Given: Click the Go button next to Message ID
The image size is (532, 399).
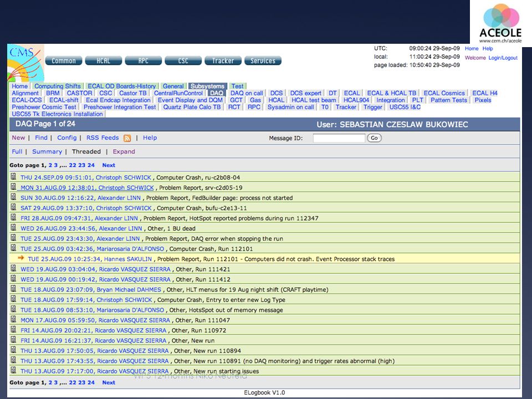Looking at the screenshot, I should click(x=374, y=138).
